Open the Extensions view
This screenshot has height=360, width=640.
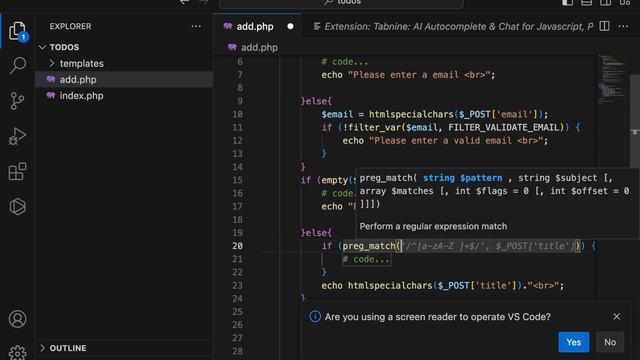point(17,171)
